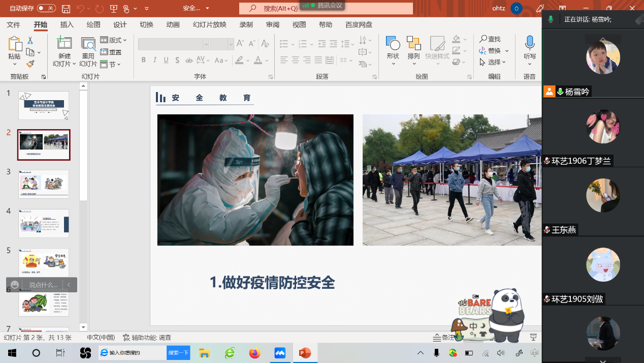Toggle Italic formatting
This screenshot has width=644, height=363.
pos(155,60)
